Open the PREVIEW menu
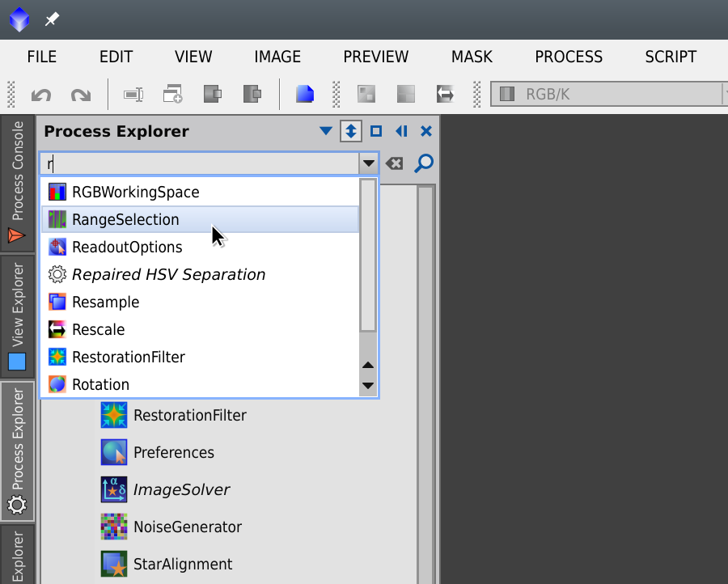This screenshot has width=728, height=584. 376,57
